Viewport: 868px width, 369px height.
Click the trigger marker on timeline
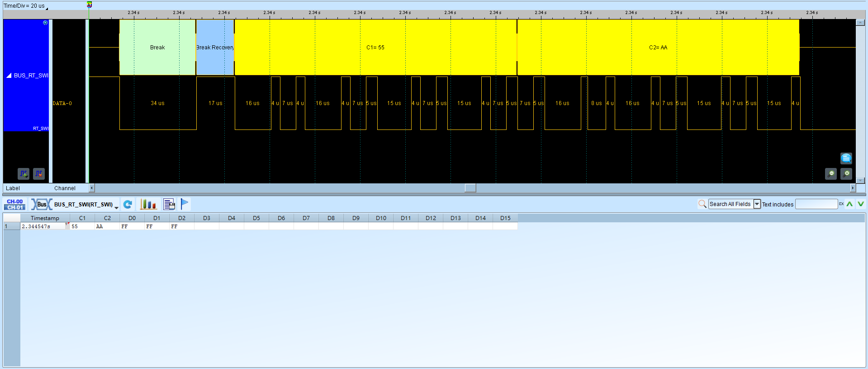(x=89, y=5)
